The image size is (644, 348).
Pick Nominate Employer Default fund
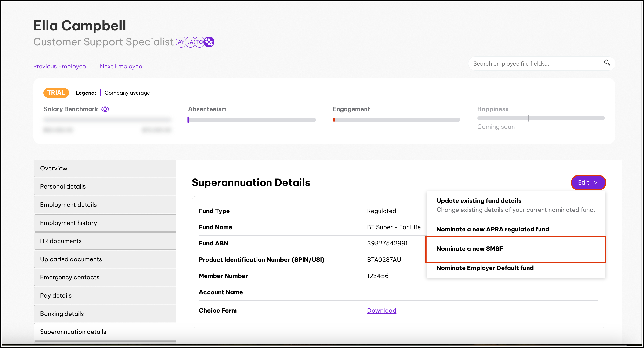tap(485, 268)
